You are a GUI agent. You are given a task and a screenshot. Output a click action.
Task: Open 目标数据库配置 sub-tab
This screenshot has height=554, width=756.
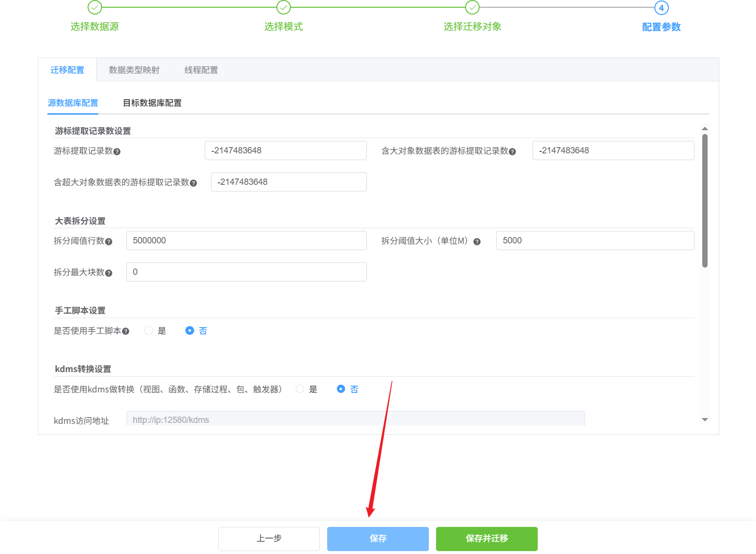click(x=152, y=103)
